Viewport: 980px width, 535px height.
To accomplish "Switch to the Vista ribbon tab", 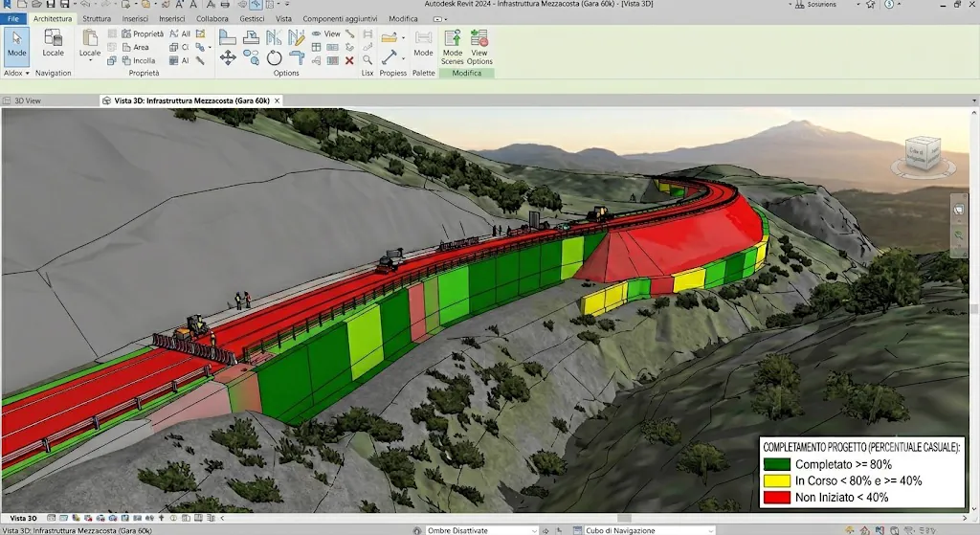I will (x=283, y=19).
